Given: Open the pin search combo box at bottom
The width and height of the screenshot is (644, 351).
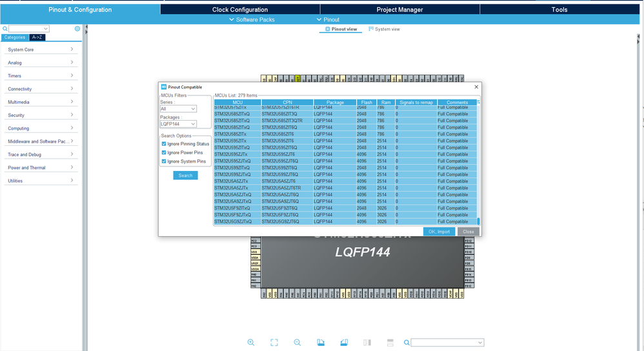Looking at the screenshot, I should click(x=447, y=343).
